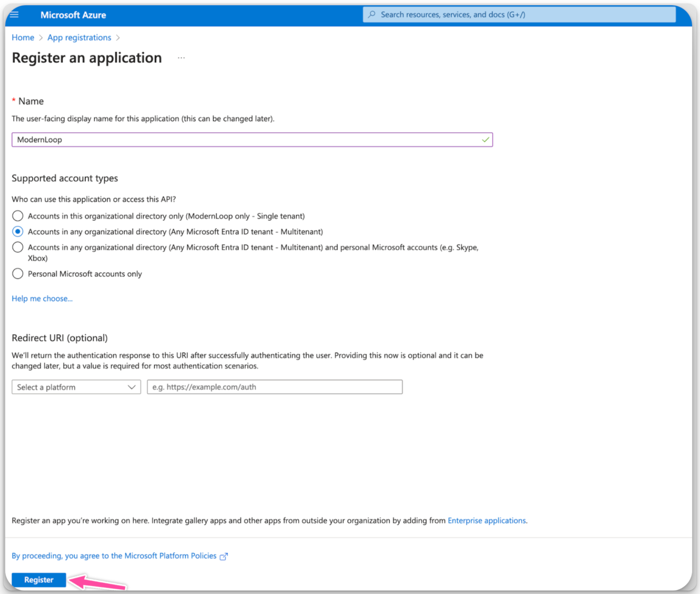Select single tenant organizational directory only option
This screenshot has height=594, width=700.
point(17,216)
